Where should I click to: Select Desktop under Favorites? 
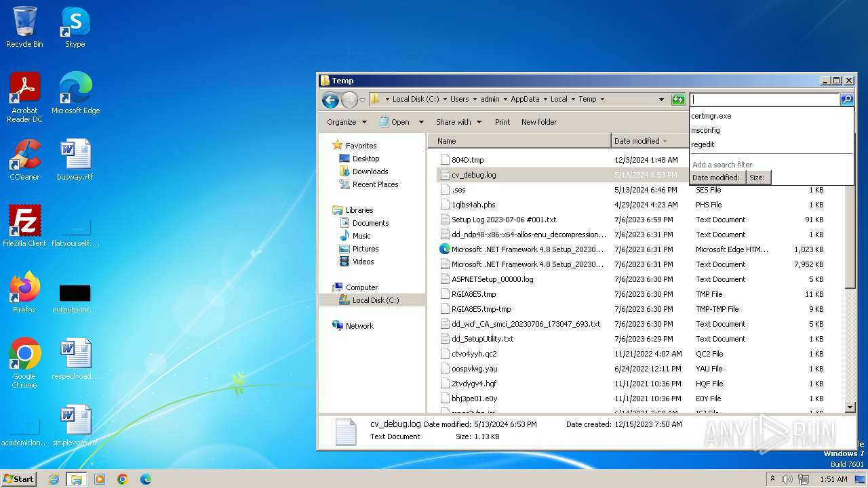pyautogui.click(x=366, y=159)
